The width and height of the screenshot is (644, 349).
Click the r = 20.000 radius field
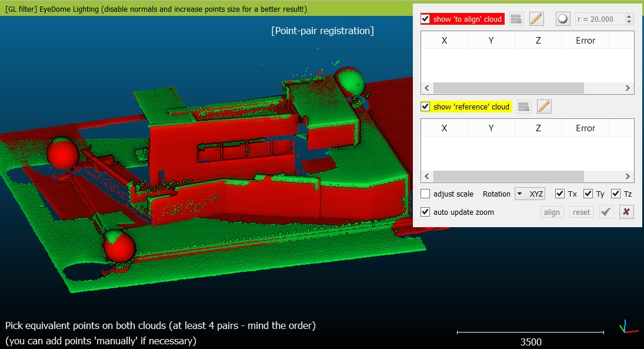pyautogui.click(x=600, y=19)
